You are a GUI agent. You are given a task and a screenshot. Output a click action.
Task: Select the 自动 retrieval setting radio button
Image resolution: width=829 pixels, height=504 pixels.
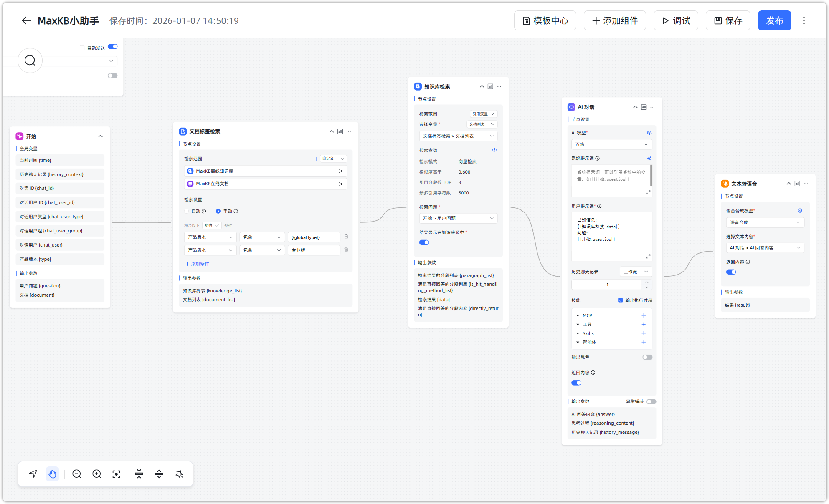(x=187, y=211)
